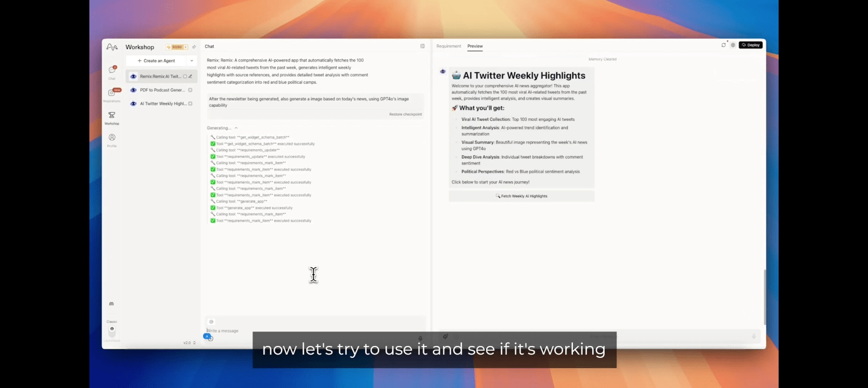Screen dimensions: 868x388
Task: Click the app logo at top left
Action: coord(112,47)
